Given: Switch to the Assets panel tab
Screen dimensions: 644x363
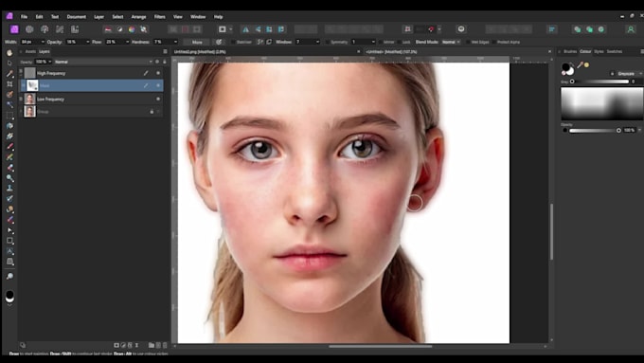Looking at the screenshot, I should pyautogui.click(x=30, y=51).
